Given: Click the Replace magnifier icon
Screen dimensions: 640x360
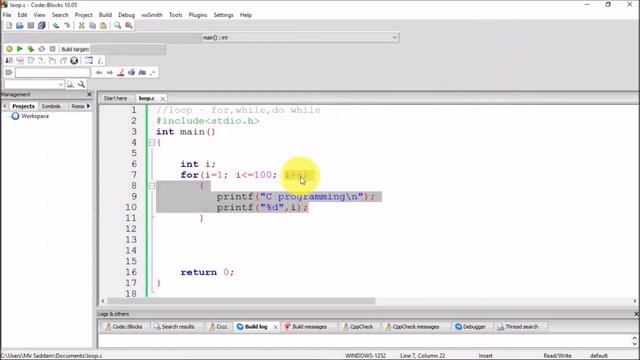Looking at the screenshot, I should click(x=129, y=25).
